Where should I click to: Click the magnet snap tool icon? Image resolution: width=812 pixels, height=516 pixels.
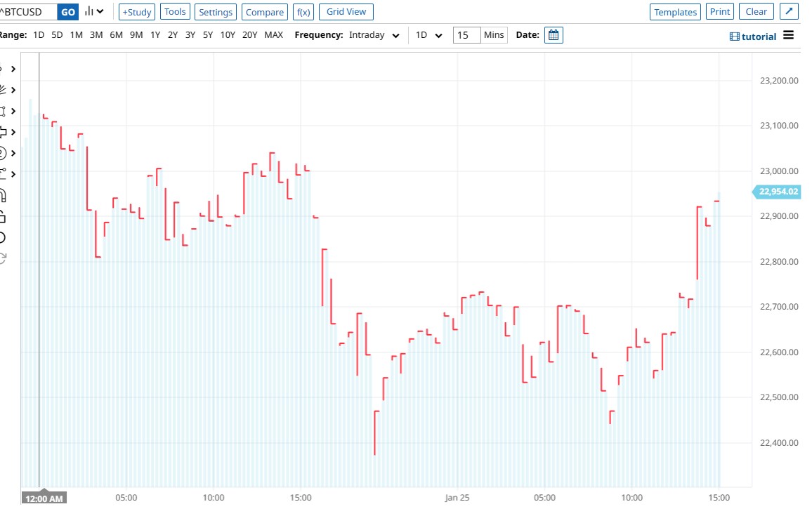coord(6,195)
